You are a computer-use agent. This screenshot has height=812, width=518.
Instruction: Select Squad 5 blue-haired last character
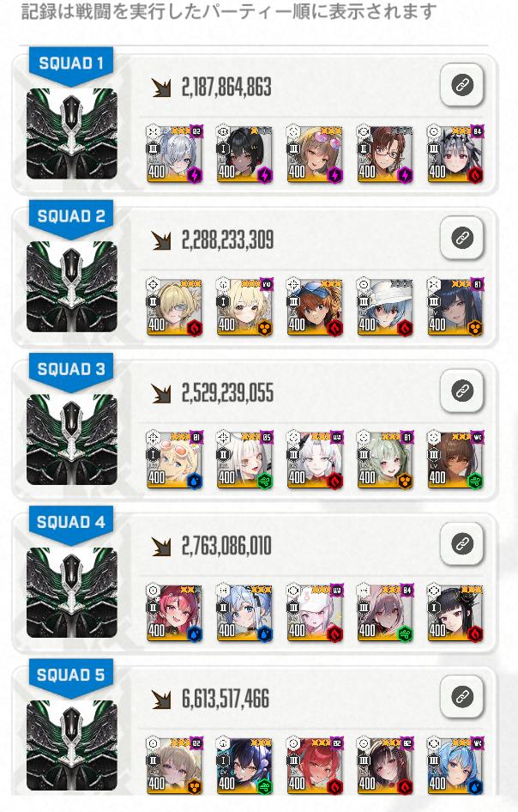click(455, 766)
